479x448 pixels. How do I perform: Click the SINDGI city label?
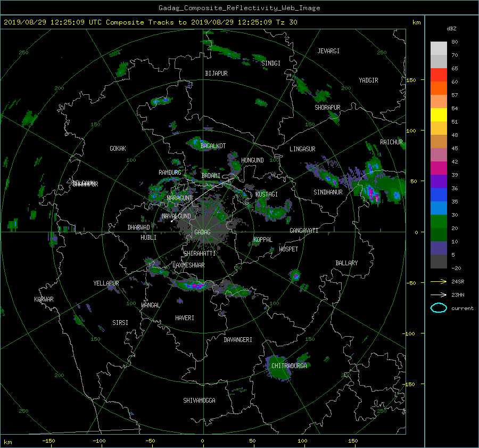click(x=271, y=63)
